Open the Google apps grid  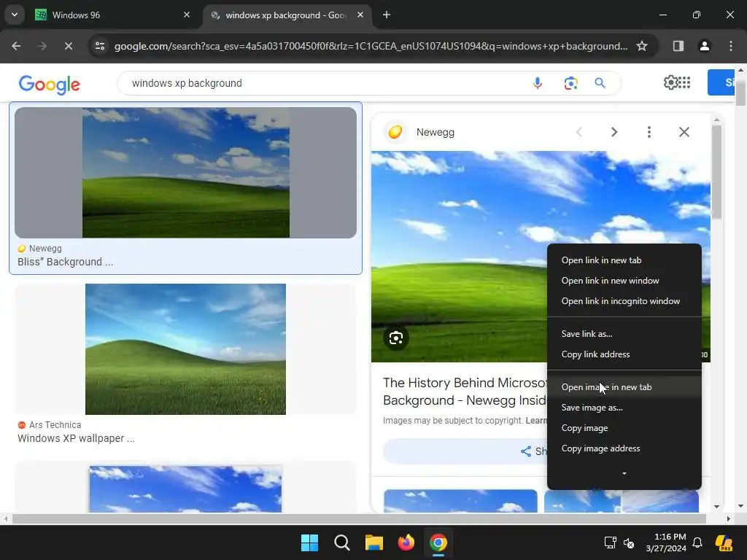(684, 82)
